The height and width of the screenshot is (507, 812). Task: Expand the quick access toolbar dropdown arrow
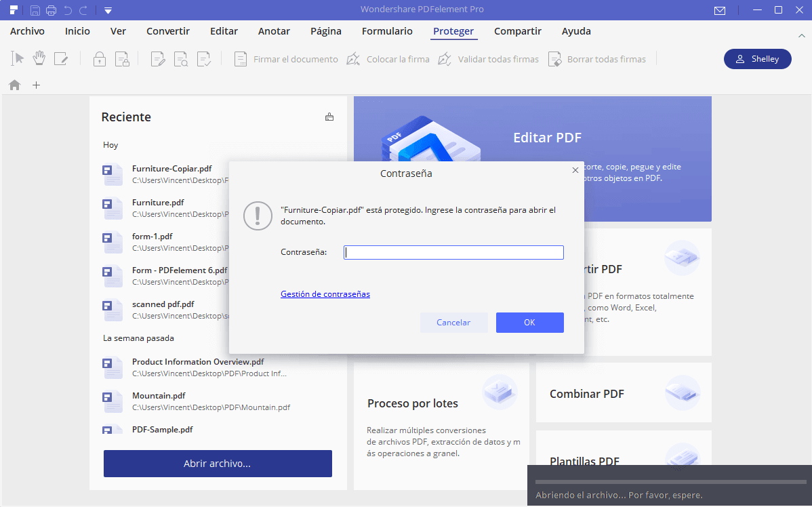[108, 10]
